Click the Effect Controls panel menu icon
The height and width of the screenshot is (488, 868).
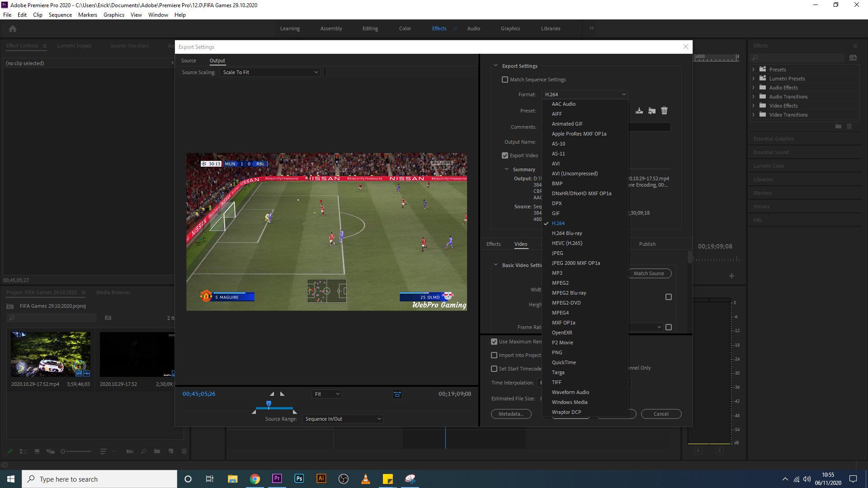(44, 46)
